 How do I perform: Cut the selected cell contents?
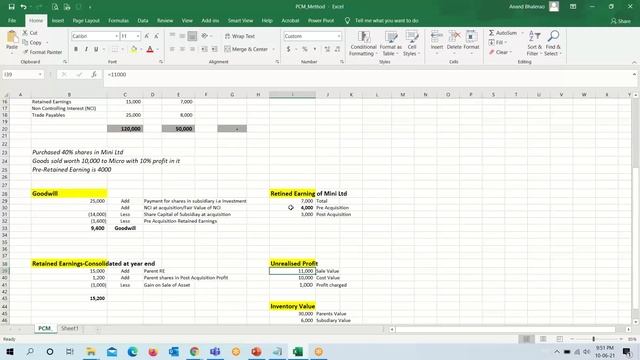30,33
